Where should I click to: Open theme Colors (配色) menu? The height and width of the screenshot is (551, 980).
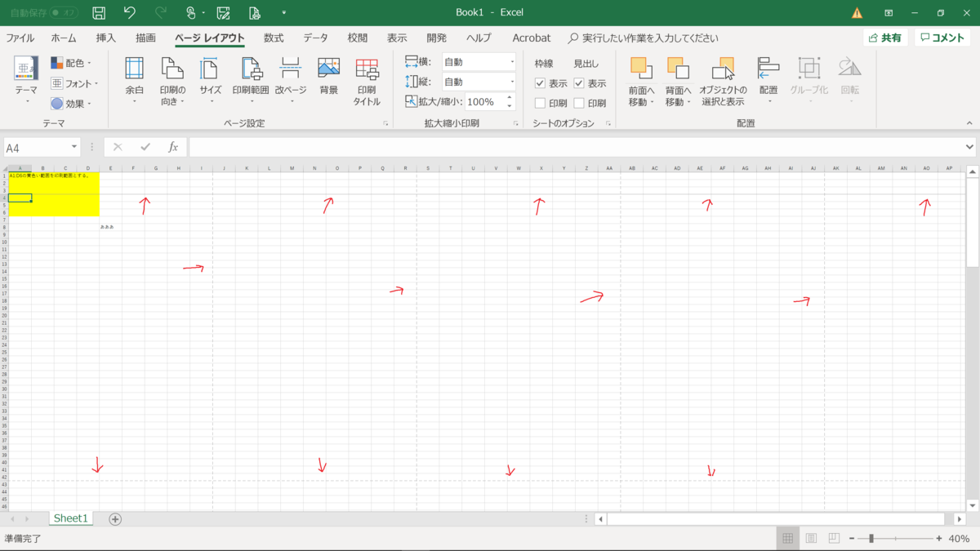click(71, 63)
